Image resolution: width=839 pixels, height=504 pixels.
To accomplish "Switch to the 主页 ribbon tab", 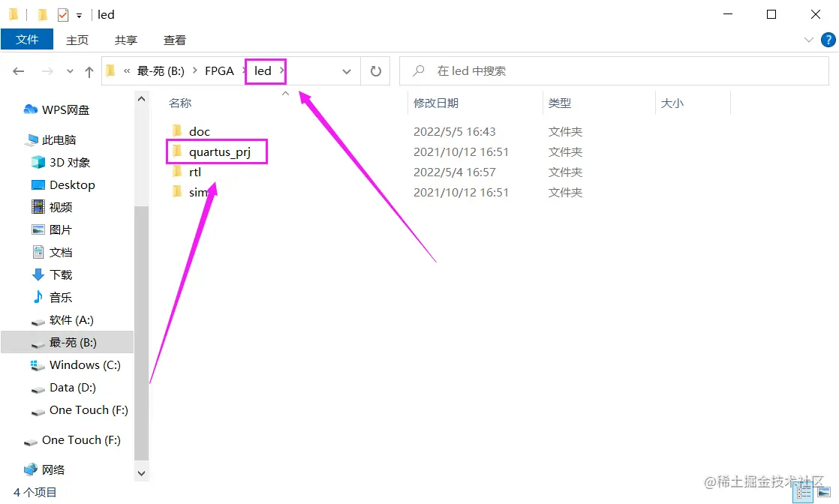I will tap(77, 40).
